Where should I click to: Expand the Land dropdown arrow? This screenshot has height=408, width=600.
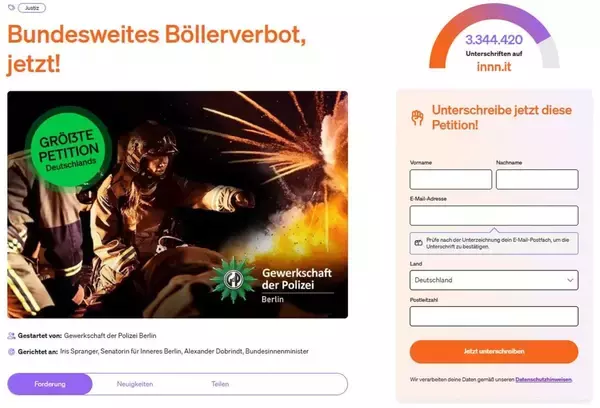click(570, 280)
